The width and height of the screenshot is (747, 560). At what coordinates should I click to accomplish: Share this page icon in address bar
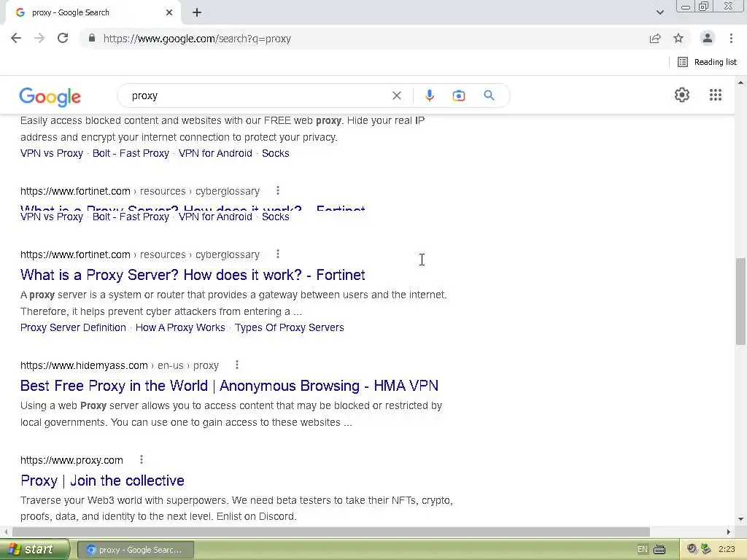tap(655, 39)
